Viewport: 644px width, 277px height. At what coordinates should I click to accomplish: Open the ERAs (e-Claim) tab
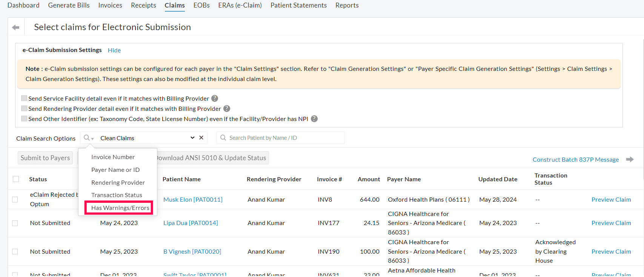click(240, 5)
